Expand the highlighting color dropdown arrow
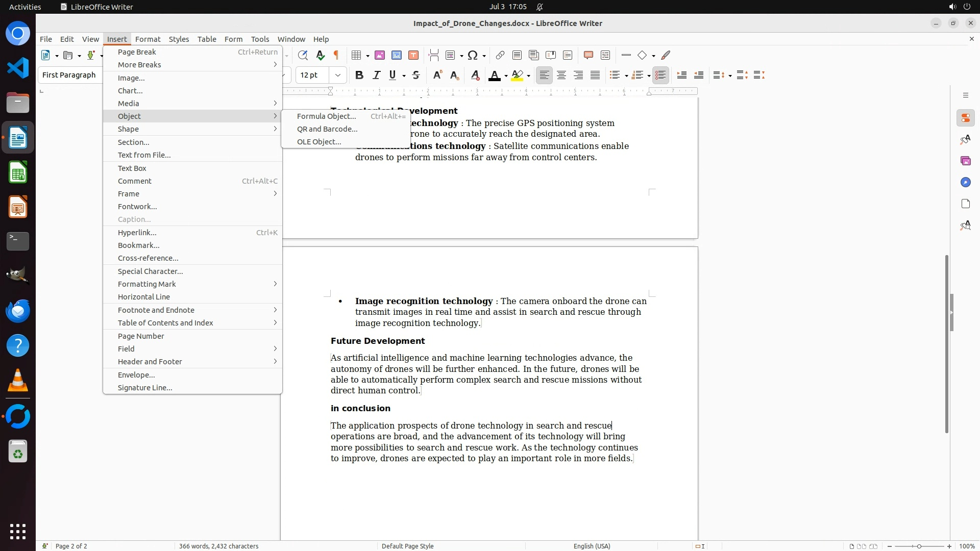The height and width of the screenshot is (551, 980). click(x=529, y=76)
